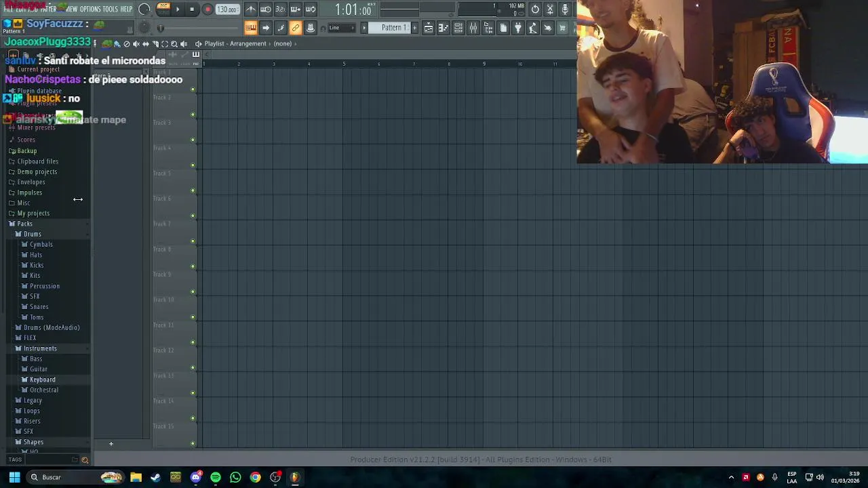Open File Explorer from the taskbar

136,477
